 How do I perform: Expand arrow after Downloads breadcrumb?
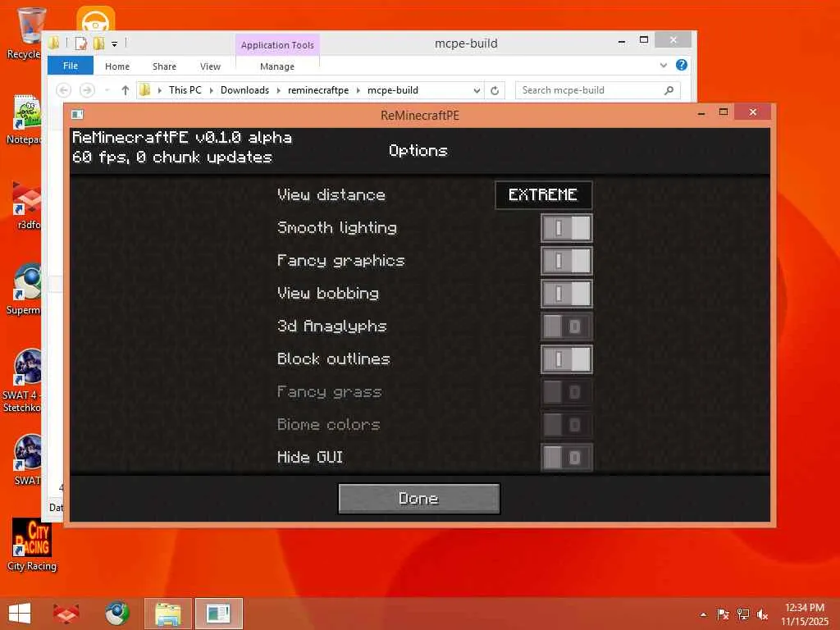tap(279, 90)
